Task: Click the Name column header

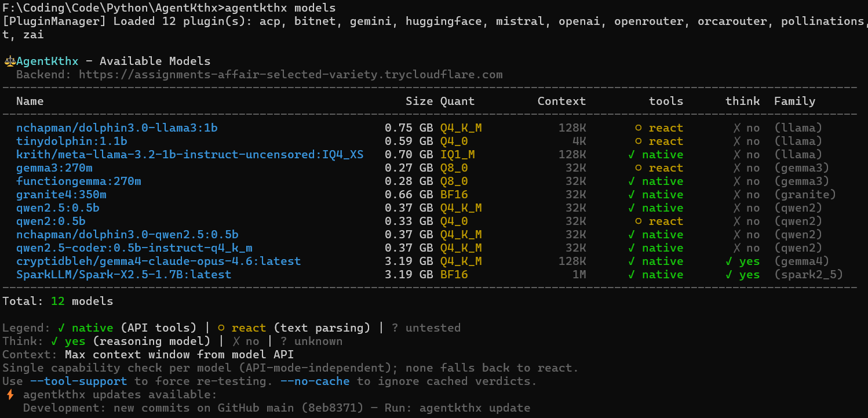Action: pyautogui.click(x=30, y=101)
